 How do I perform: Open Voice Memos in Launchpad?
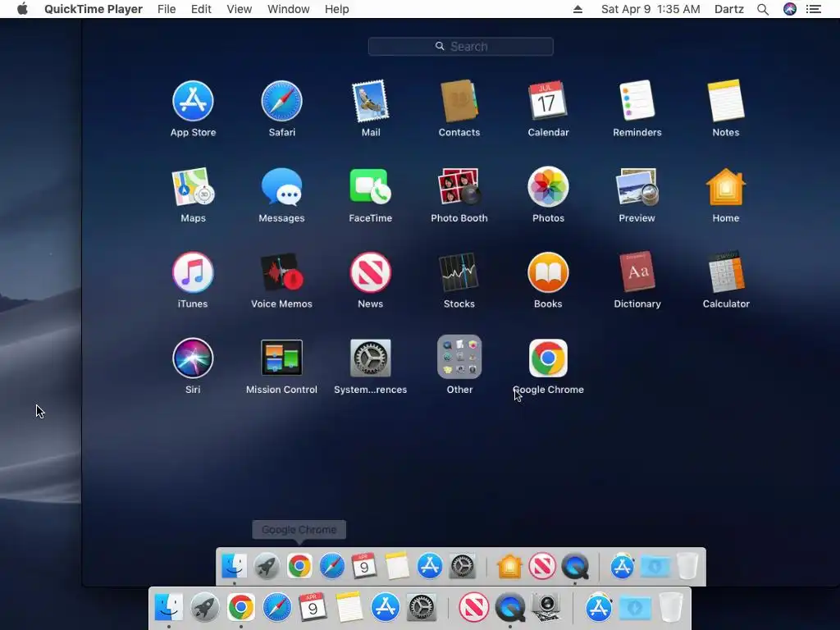(282, 272)
